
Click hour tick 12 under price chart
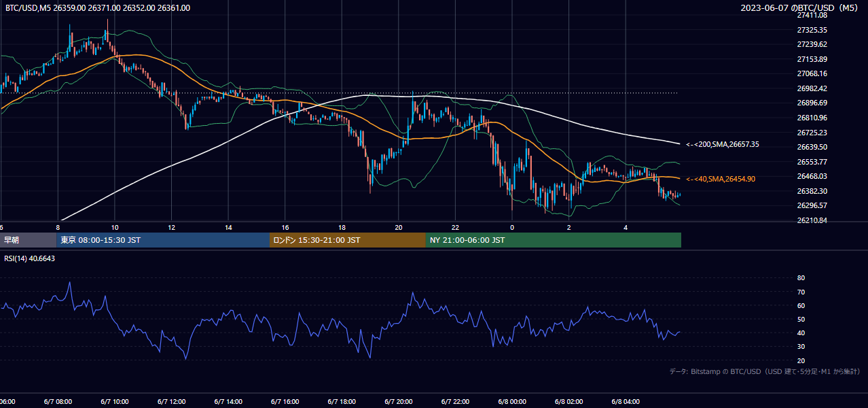click(171, 227)
